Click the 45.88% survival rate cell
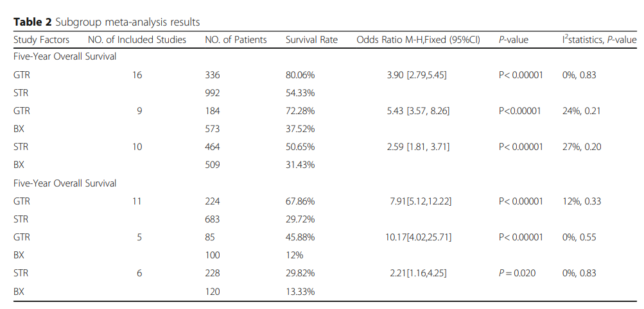The width and height of the screenshot is (644, 309). 300,237
